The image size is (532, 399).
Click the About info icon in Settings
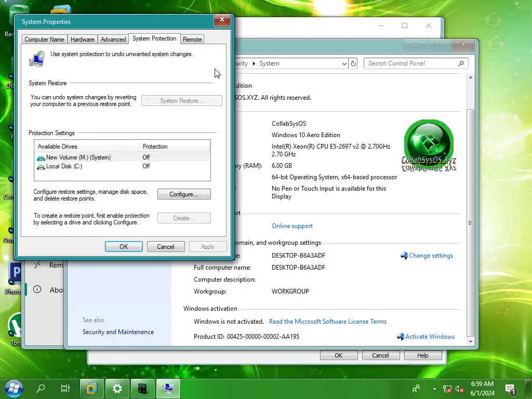click(37, 289)
